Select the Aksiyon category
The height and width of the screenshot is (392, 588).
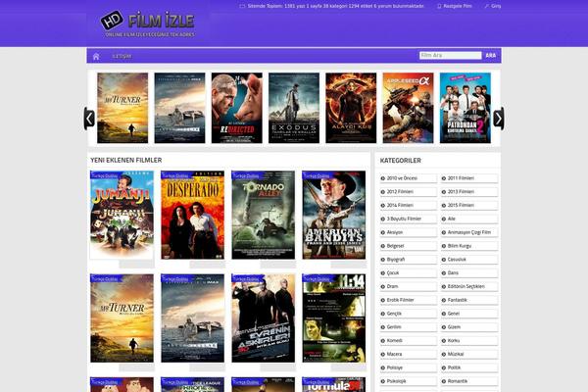point(409,232)
